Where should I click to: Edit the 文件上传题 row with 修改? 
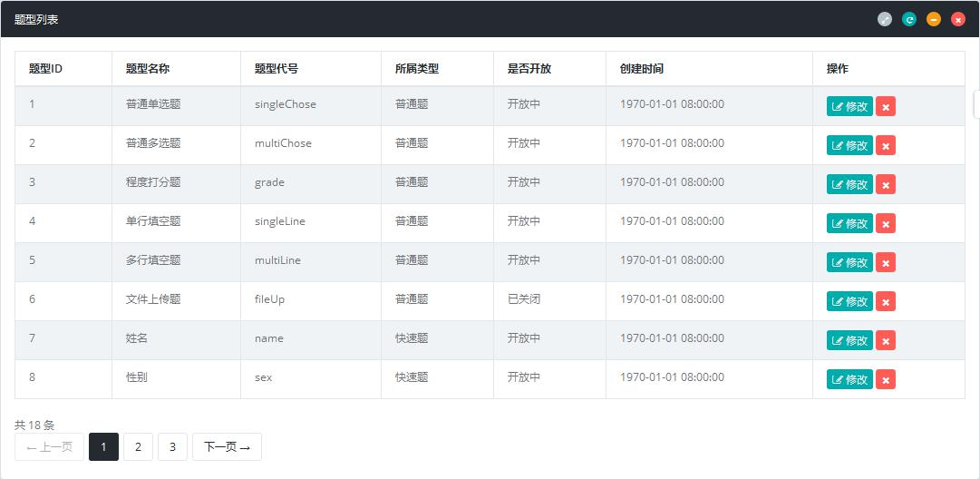(x=849, y=301)
